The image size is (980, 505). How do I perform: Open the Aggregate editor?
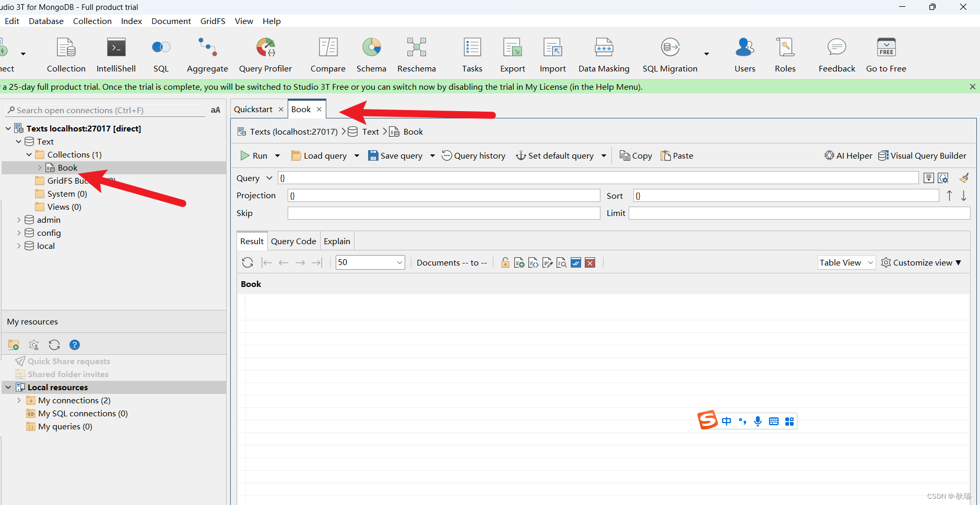pyautogui.click(x=207, y=55)
